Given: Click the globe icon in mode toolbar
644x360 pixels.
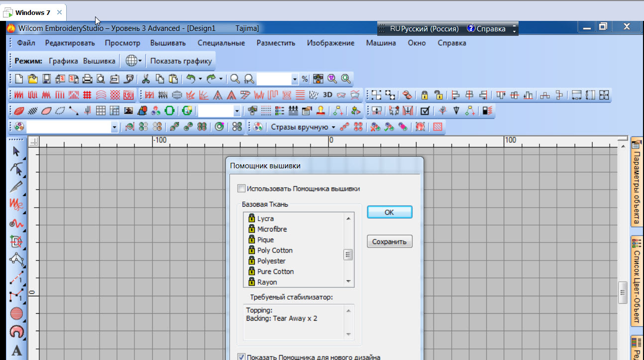Looking at the screenshot, I should [x=131, y=61].
